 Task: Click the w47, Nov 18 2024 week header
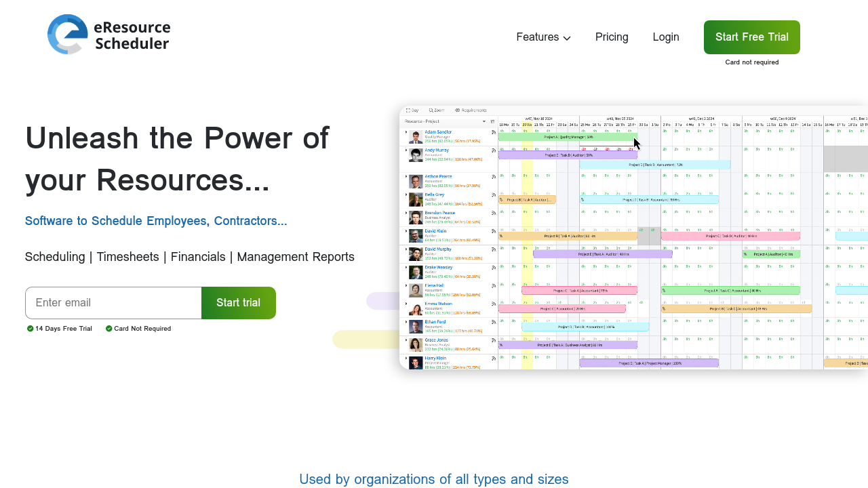[538, 119]
